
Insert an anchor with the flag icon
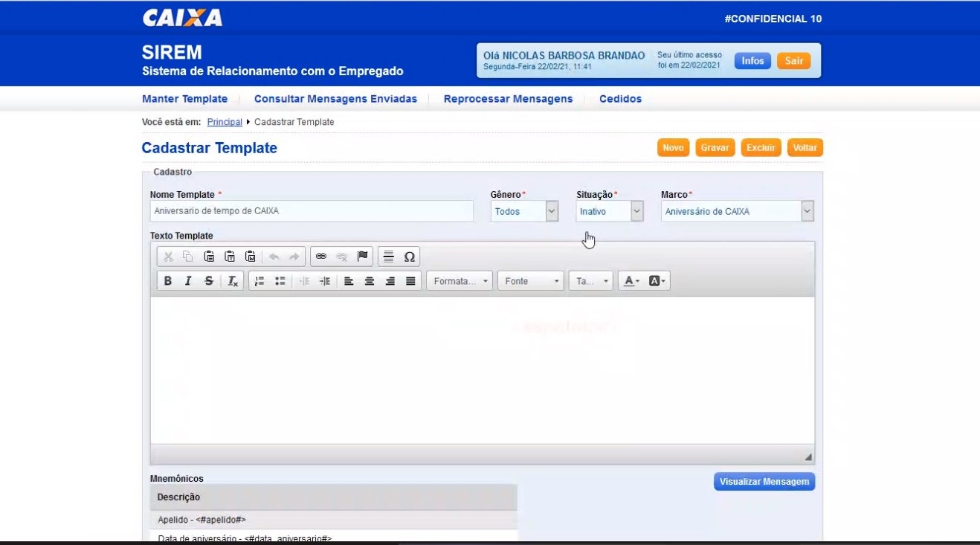(x=363, y=257)
